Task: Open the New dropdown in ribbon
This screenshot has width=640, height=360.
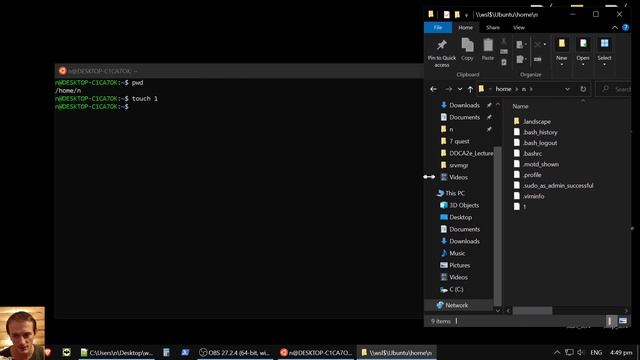Action: pos(562,52)
